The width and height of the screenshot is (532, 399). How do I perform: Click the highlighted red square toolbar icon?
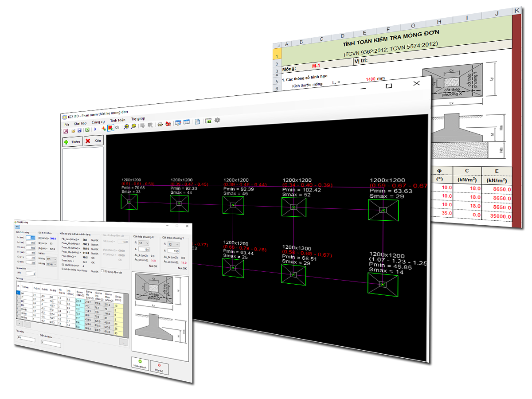pyautogui.click(x=110, y=128)
